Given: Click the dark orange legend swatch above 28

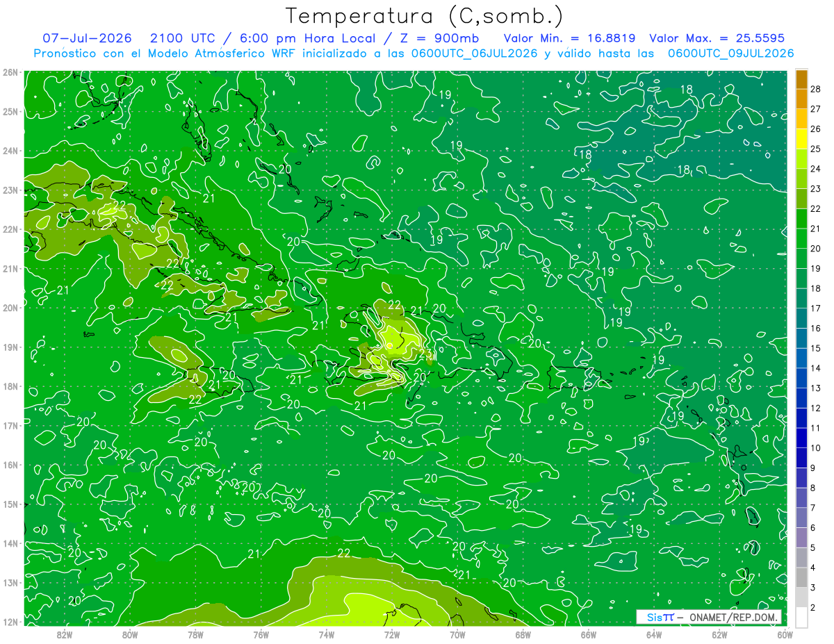Looking at the screenshot, I should 801,79.
